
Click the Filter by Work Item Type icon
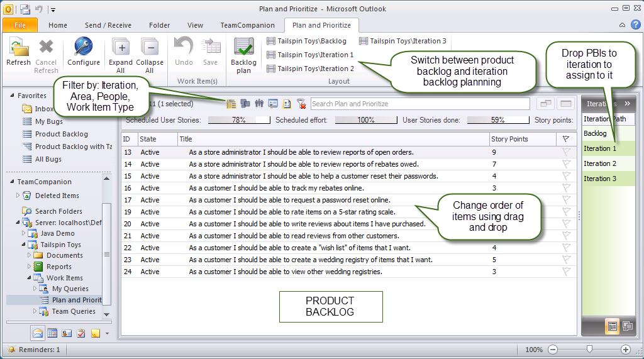[x=273, y=104]
